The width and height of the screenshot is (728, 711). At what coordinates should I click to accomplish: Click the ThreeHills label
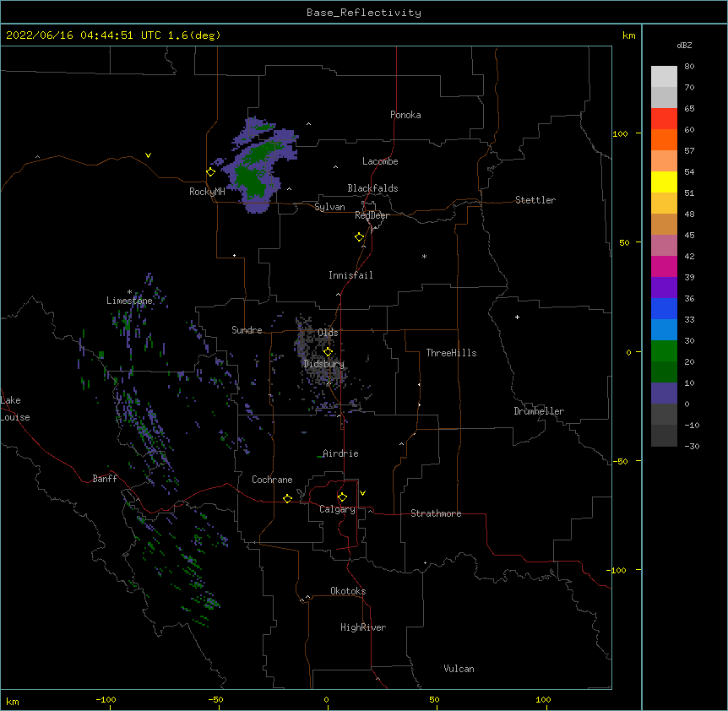point(451,353)
